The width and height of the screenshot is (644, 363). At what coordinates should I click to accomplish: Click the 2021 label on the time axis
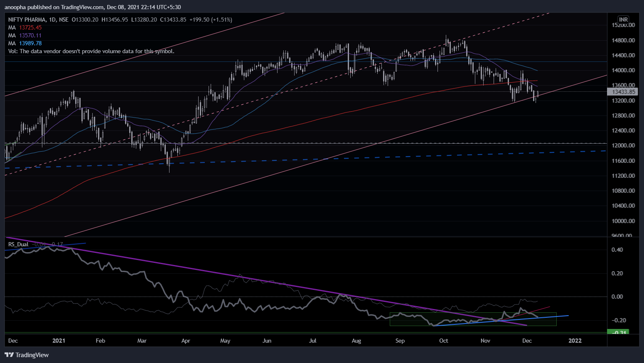click(59, 341)
